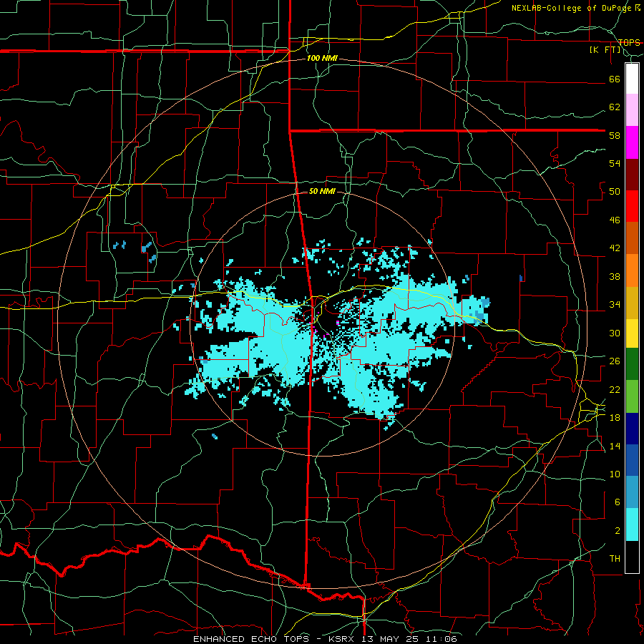Select the 38 scale value
The height and width of the screenshot is (644, 644).
[x=615, y=277]
